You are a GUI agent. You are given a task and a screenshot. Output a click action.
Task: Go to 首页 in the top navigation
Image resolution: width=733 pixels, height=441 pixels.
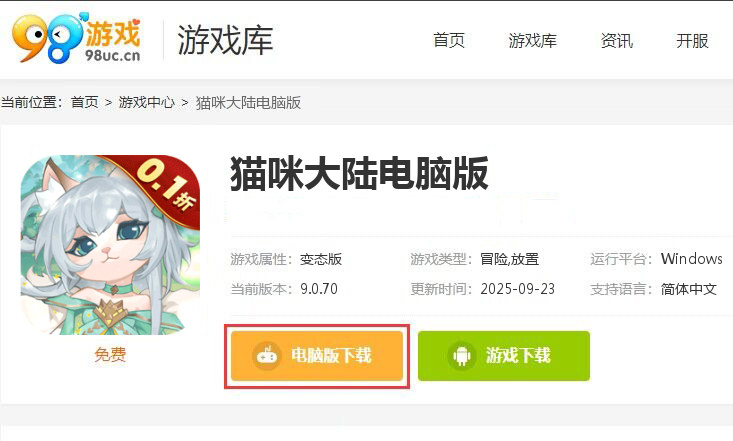tap(449, 40)
